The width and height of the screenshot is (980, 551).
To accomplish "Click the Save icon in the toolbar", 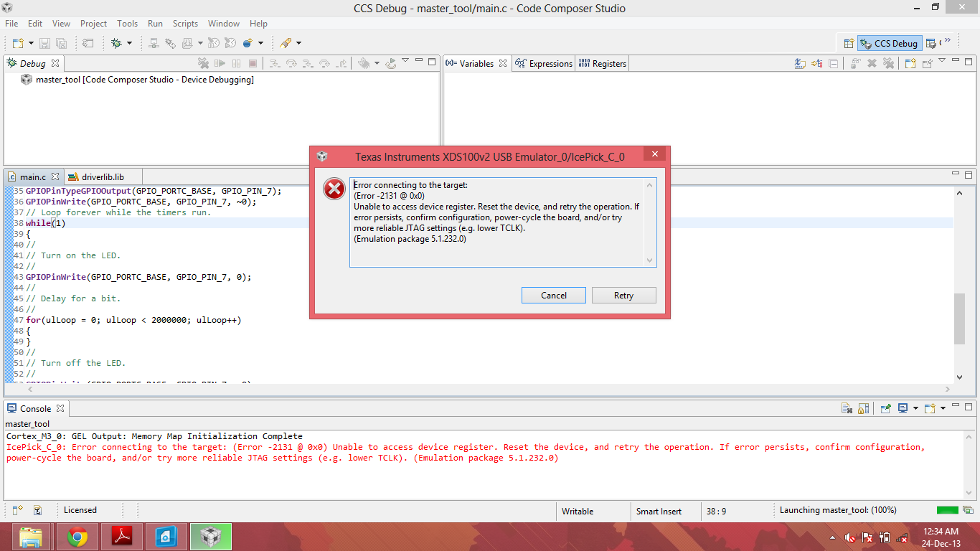I will pyautogui.click(x=44, y=43).
